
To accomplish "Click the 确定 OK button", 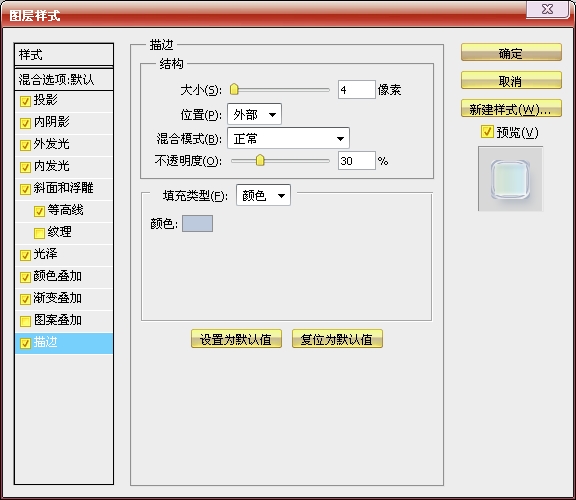I will (511, 53).
